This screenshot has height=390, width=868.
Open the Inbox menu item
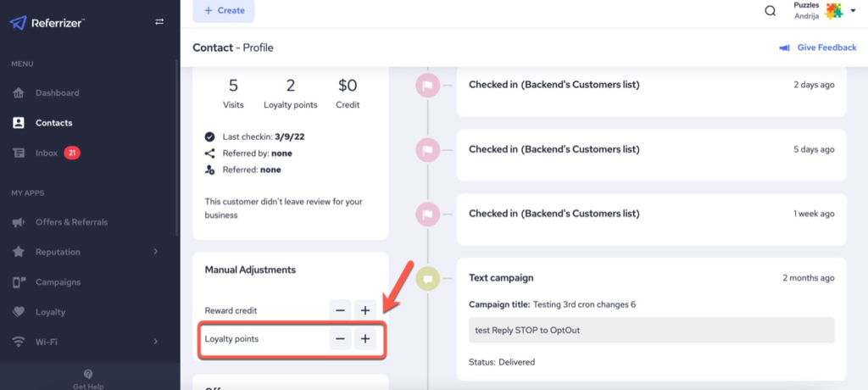click(x=47, y=153)
